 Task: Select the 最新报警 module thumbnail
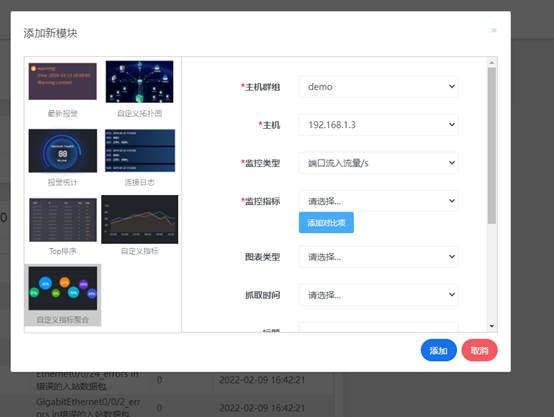click(63, 82)
